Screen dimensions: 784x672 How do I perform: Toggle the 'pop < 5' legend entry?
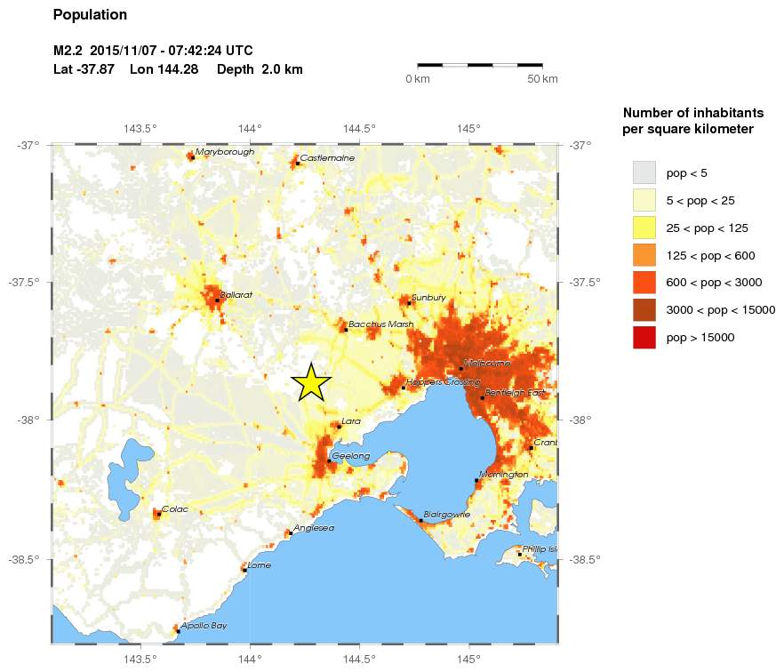[x=644, y=172]
